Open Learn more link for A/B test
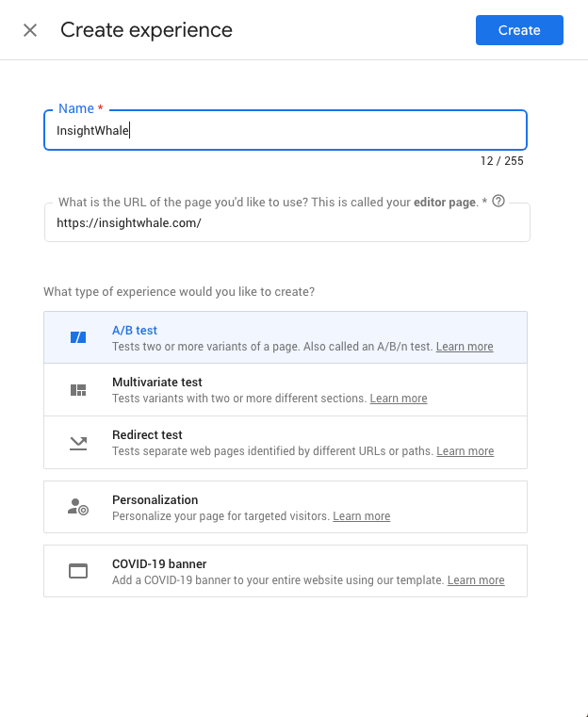 [465, 347]
